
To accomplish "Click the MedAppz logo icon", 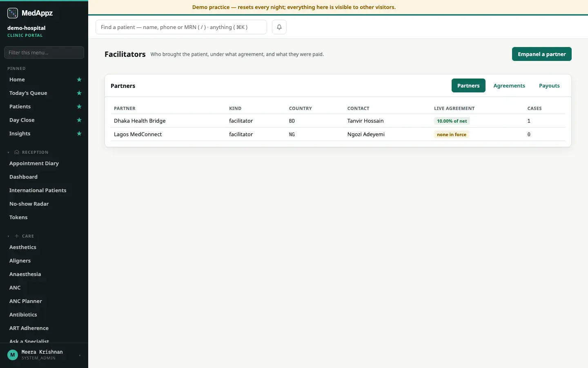I will click(x=13, y=13).
